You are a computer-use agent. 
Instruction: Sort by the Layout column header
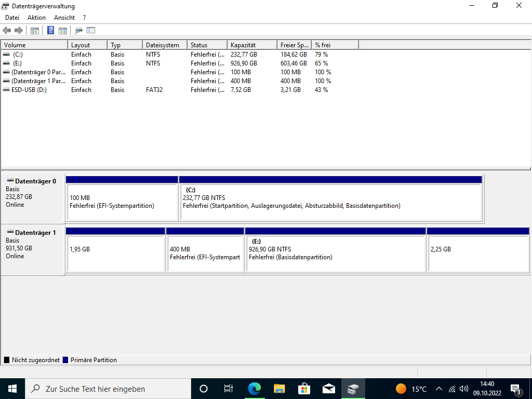tap(87, 45)
